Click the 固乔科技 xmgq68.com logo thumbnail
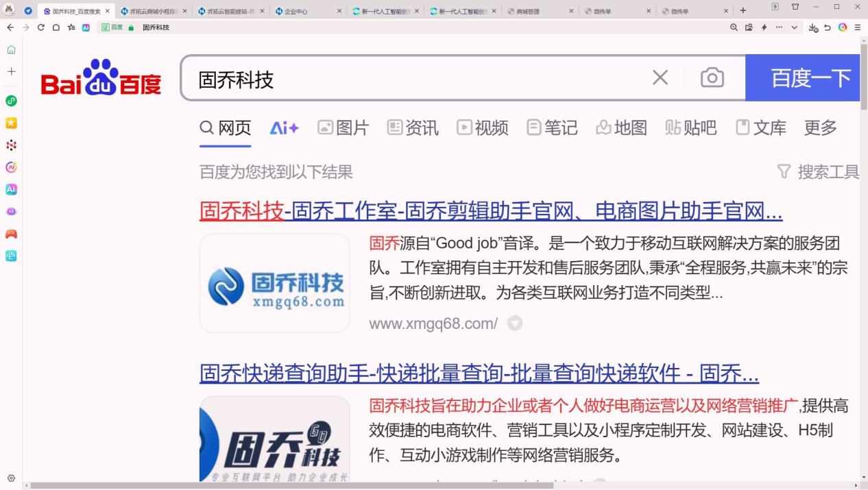The width and height of the screenshot is (868, 490). tap(275, 283)
